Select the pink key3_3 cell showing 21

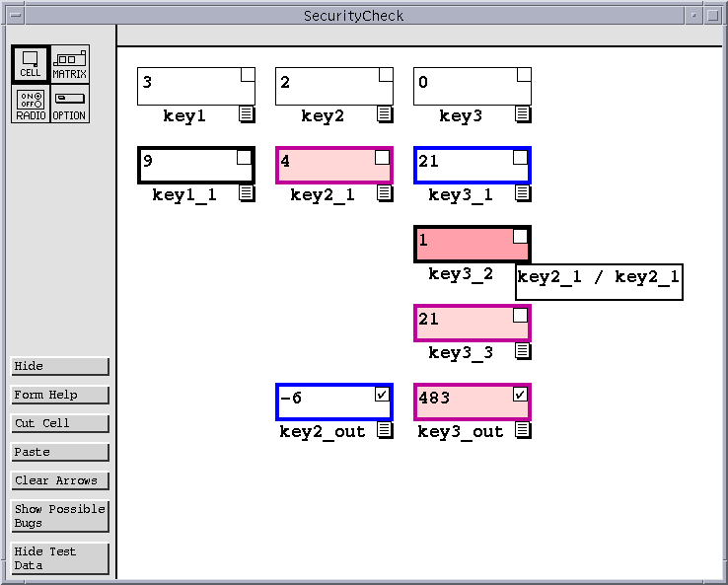point(462,323)
